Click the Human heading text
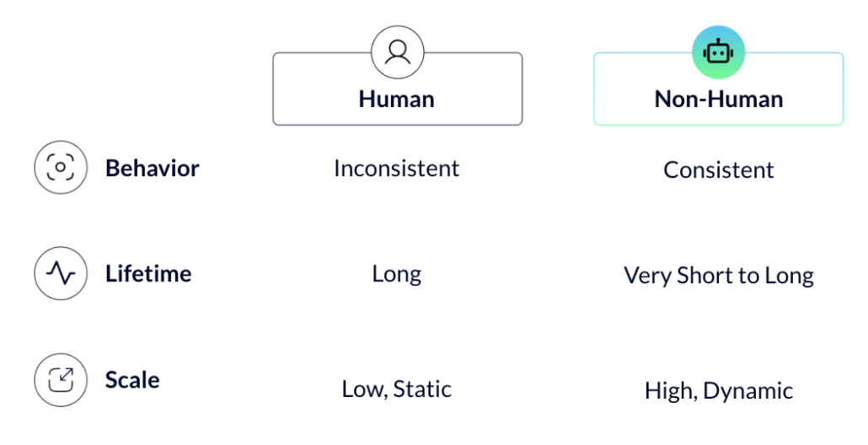The image size is (868, 445). [396, 99]
